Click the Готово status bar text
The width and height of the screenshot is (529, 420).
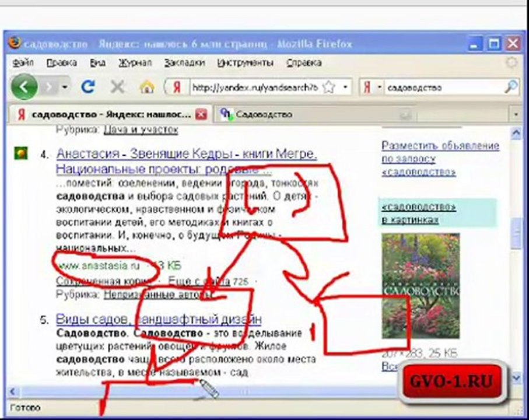pyautogui.click(x=25, y=408)
